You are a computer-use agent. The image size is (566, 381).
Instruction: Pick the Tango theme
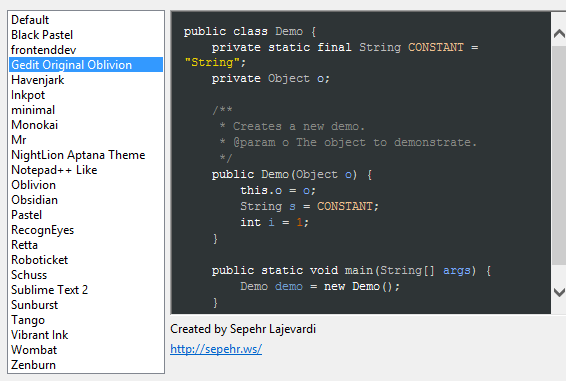pos(86,320)
